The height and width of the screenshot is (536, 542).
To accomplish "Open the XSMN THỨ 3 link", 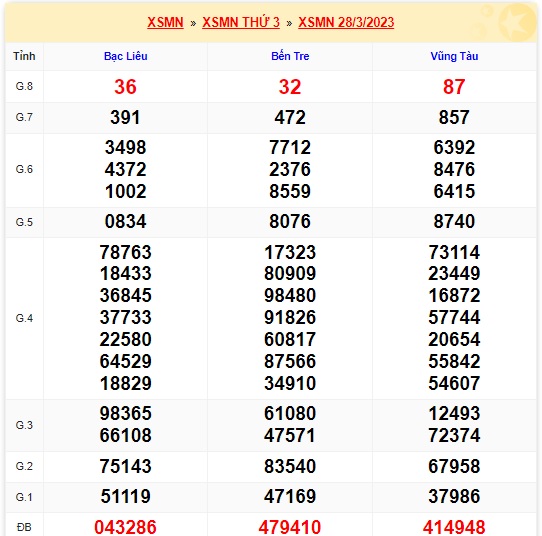I will pos(241,22).
